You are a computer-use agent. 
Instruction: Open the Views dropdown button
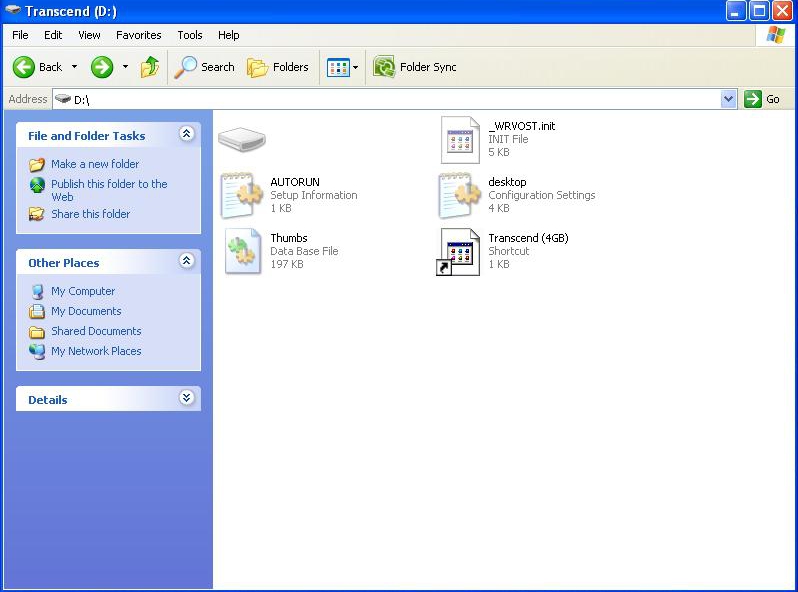pyautogui.click(x=342, y=67)
